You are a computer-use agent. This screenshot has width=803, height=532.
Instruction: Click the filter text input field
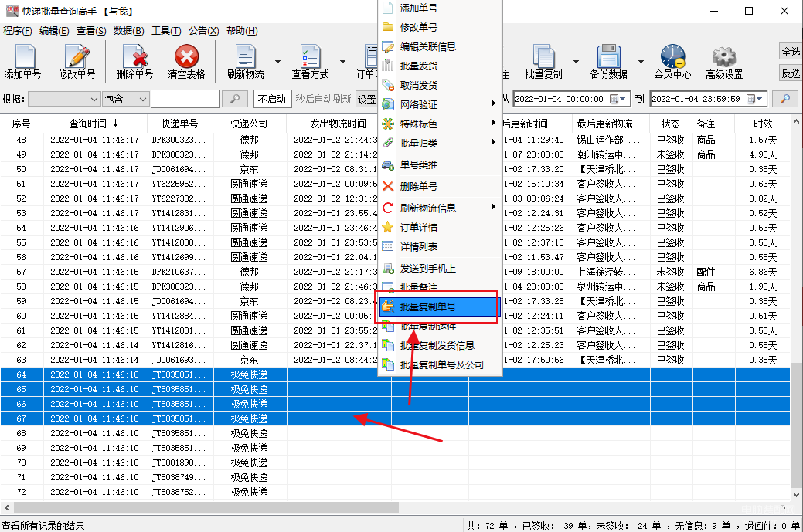point(185,99)
